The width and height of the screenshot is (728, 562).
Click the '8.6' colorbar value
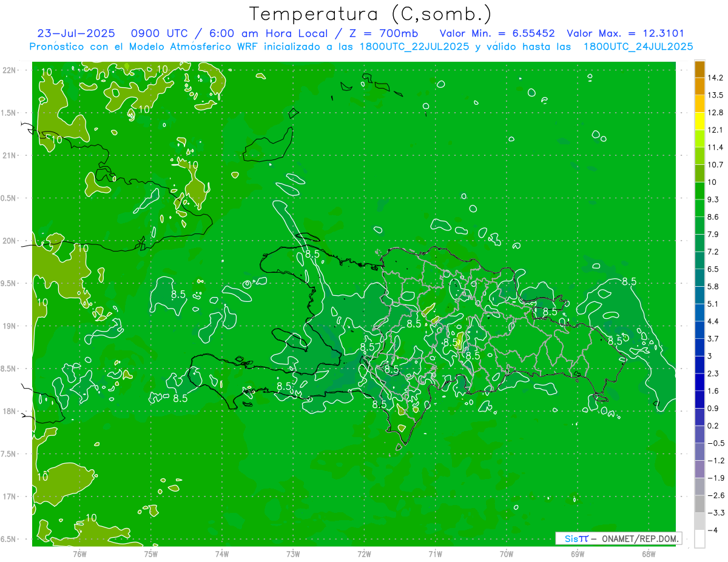pos(713,216)
